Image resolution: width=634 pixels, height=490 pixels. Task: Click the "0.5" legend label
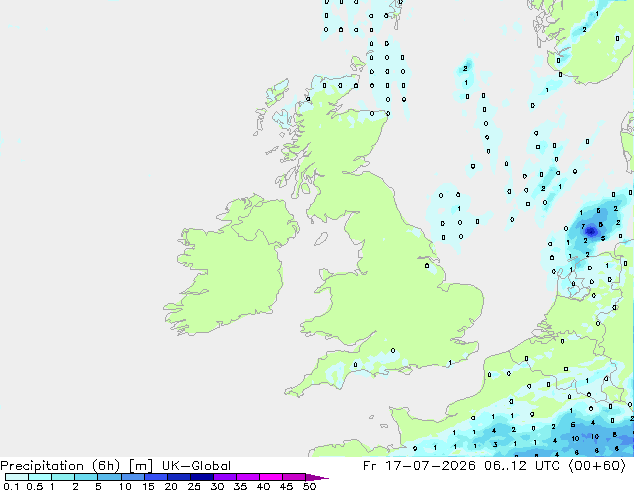pyautogui.click(x=34, y=486)
